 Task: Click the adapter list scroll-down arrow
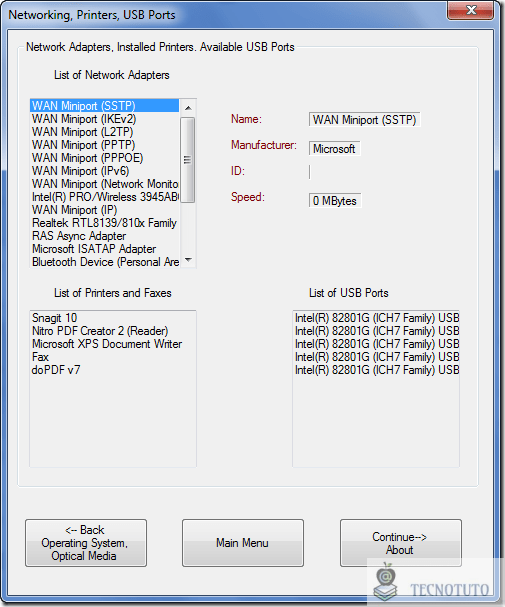coord(188,260)
